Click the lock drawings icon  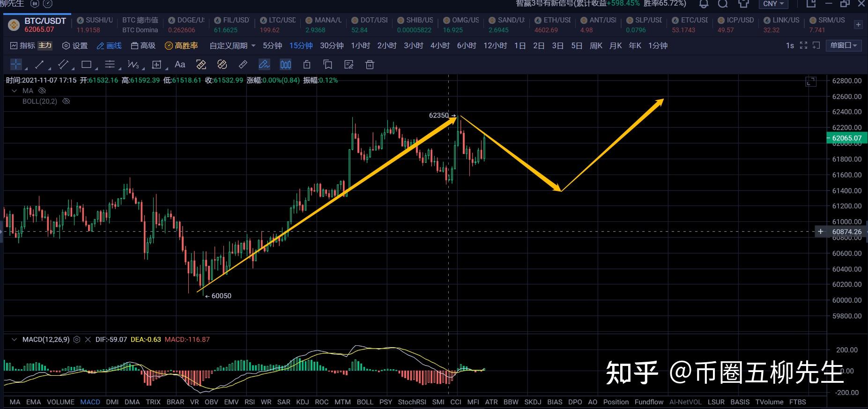coord(307,65)
